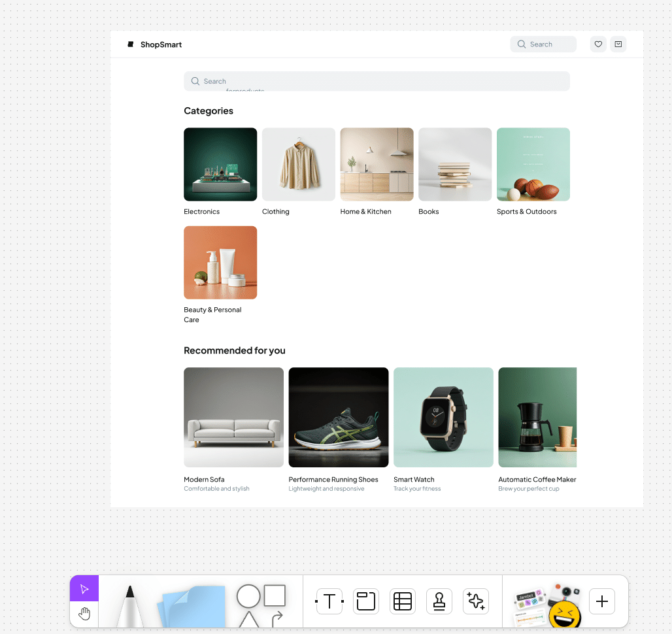672x634 pixels.
Task: Open the Beauty & Personal Care image
Action: click(220, 263)
